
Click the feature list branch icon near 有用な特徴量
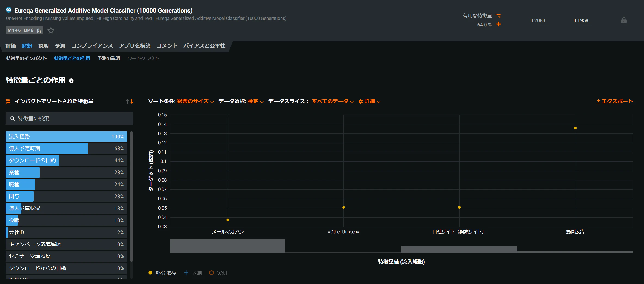pyautogui.click(x=498, y=16)
